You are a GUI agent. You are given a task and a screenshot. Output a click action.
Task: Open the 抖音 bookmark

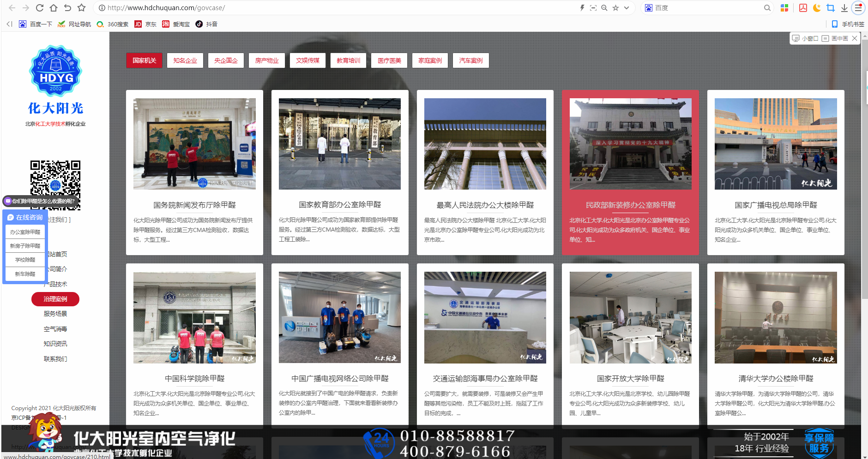tap(206, 24)
